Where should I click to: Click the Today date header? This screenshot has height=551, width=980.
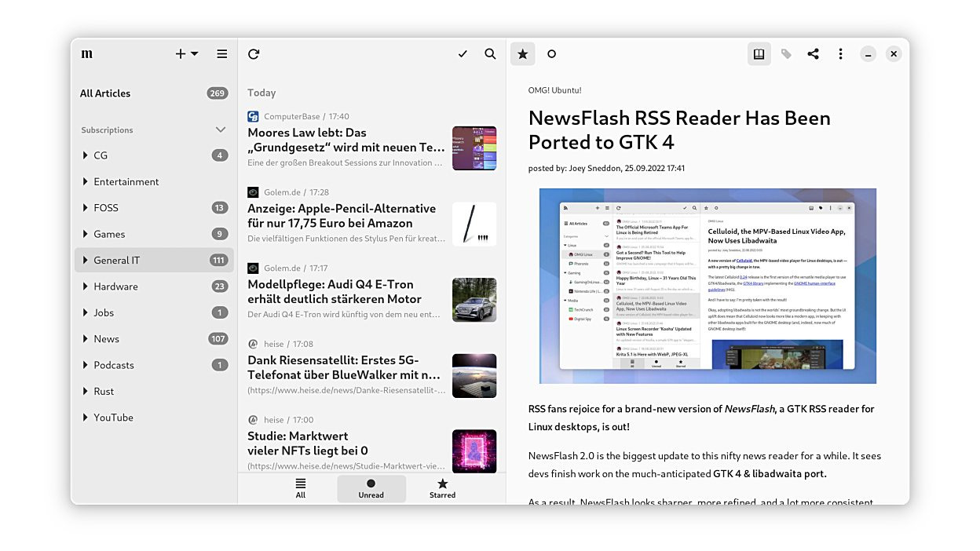[x=261, y=93]
